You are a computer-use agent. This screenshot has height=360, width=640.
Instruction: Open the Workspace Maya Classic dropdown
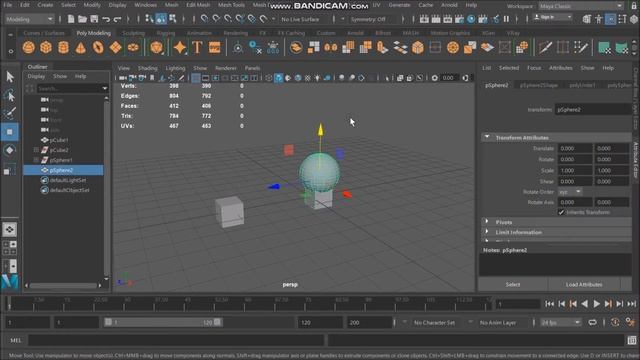click(x=580, y=6)
